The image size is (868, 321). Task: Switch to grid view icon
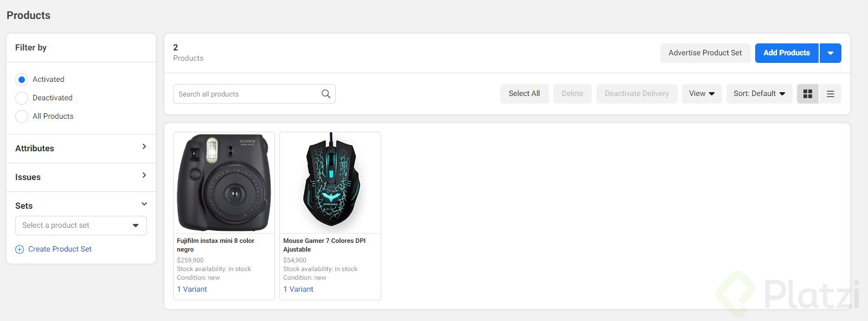click(808, 94)
